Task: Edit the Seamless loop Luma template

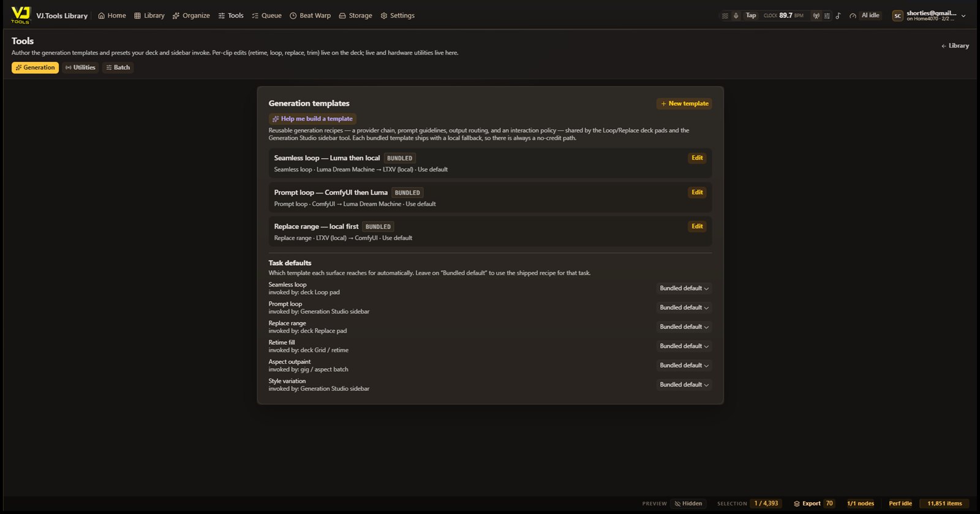Action: coord(697,158)
